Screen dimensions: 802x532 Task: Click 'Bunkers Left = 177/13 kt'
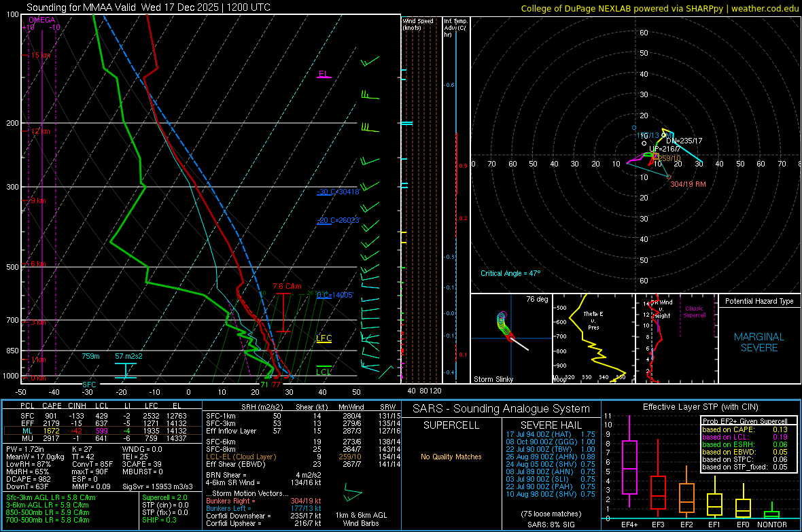click(x=264, y=508)
